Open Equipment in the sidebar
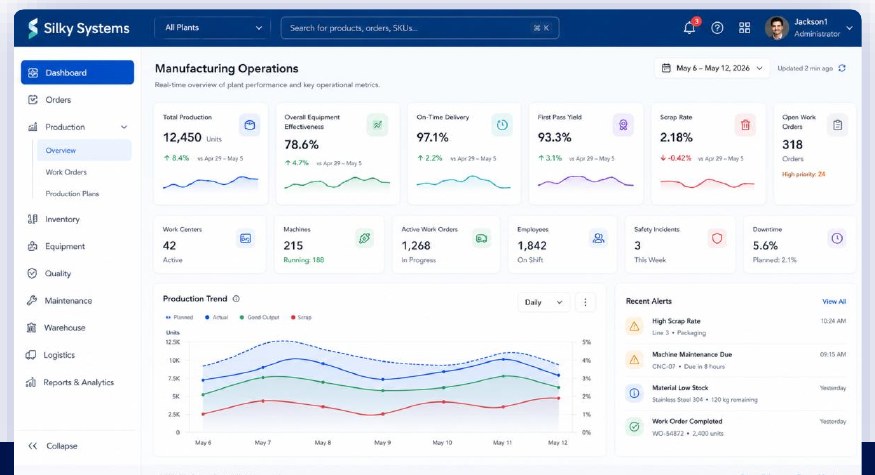This screenshot has width=875, height=475. [x=78, y=246]
